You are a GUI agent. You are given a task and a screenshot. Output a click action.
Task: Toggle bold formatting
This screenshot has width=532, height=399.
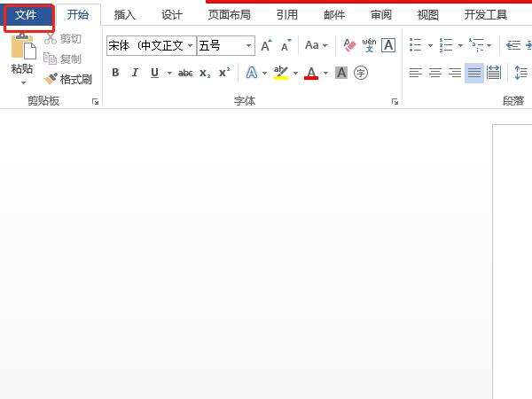pyautogui.click(x=115, y=73)
